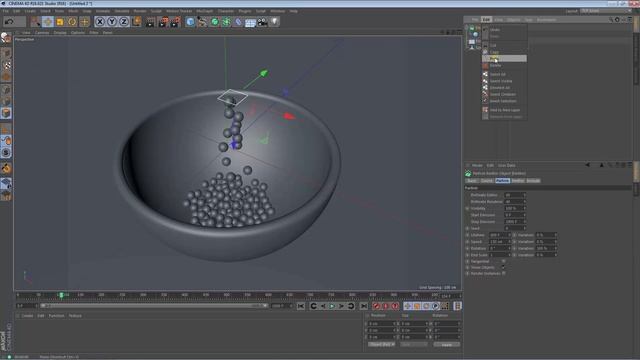Open the spline pen tool icon

pyautogui.click(x=202, y=21)
